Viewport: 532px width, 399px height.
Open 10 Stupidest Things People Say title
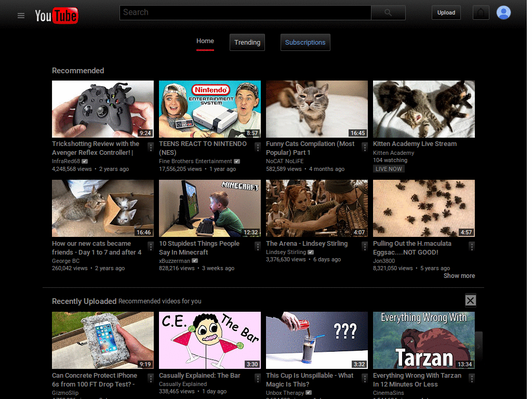pos(199,248)
